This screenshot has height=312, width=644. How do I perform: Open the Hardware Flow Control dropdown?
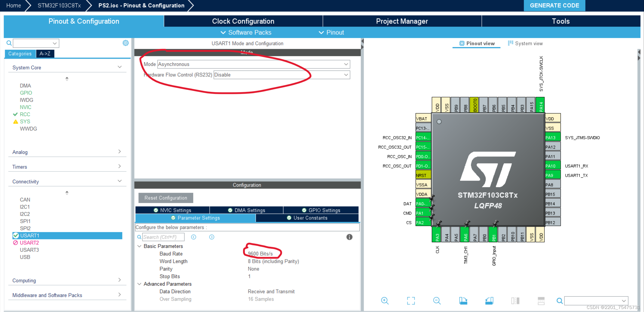click(282, 75)
